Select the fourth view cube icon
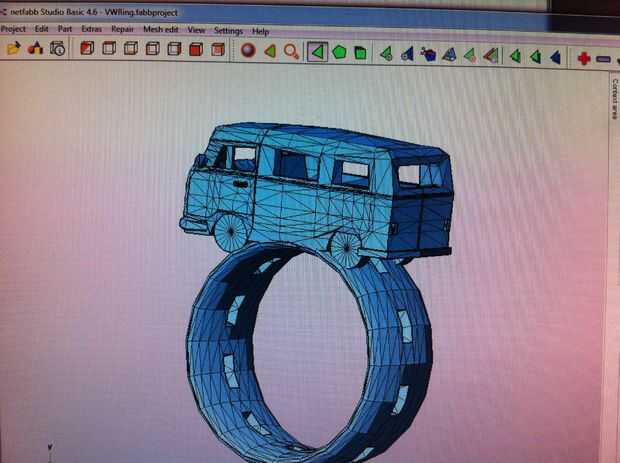The height and width of the screenshot is (463, 620). click(x=152, y=49)
